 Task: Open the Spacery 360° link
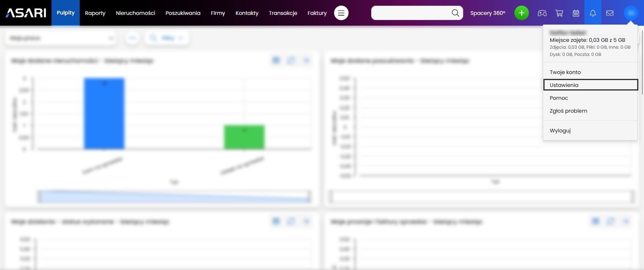[487, 13]
